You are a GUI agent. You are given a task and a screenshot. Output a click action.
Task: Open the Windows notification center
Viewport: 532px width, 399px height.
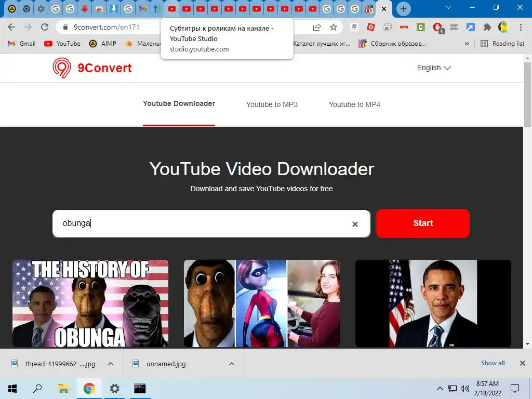515,389
